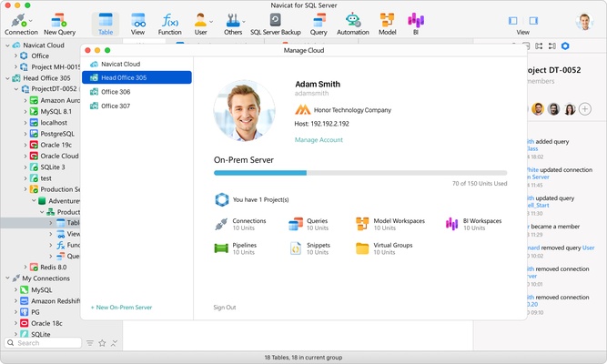
Task: Select Head Office 305 in Manage Cloud
Action: (x=137, y=77)
